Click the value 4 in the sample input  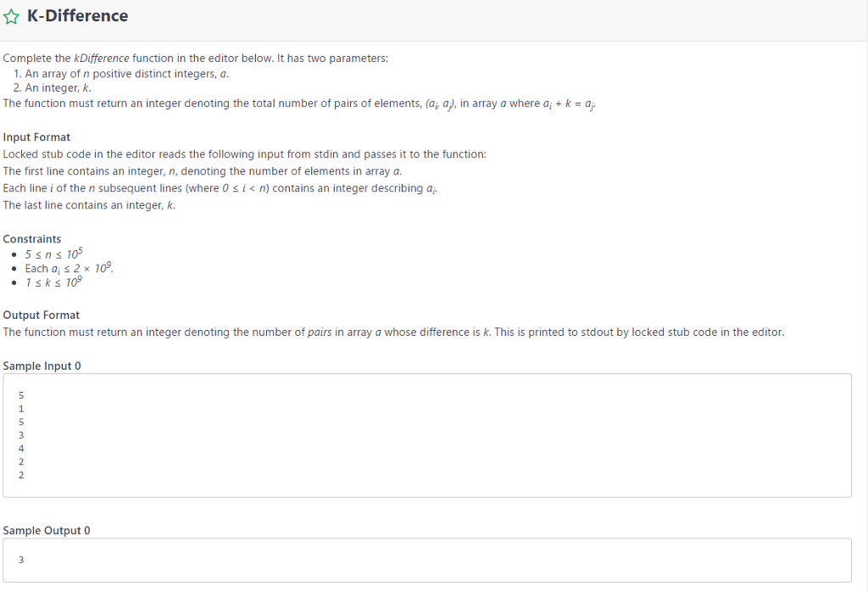coord(21,449)
